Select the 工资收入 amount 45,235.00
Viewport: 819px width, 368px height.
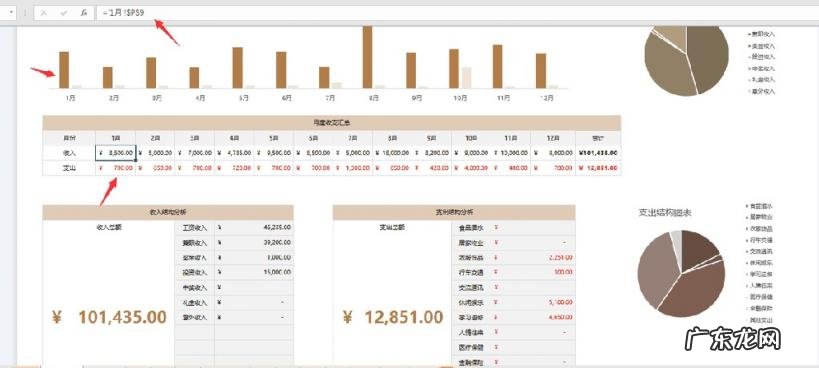coord(254,228)
